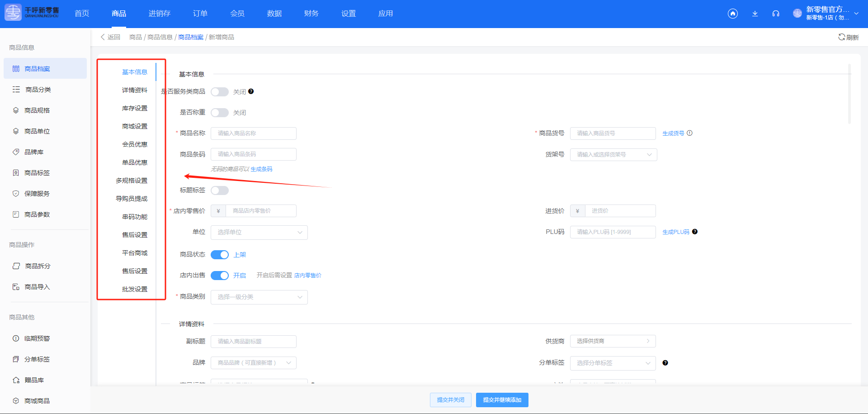
Task: Open the 订单 top menu
Action: [x=200, y=14]
